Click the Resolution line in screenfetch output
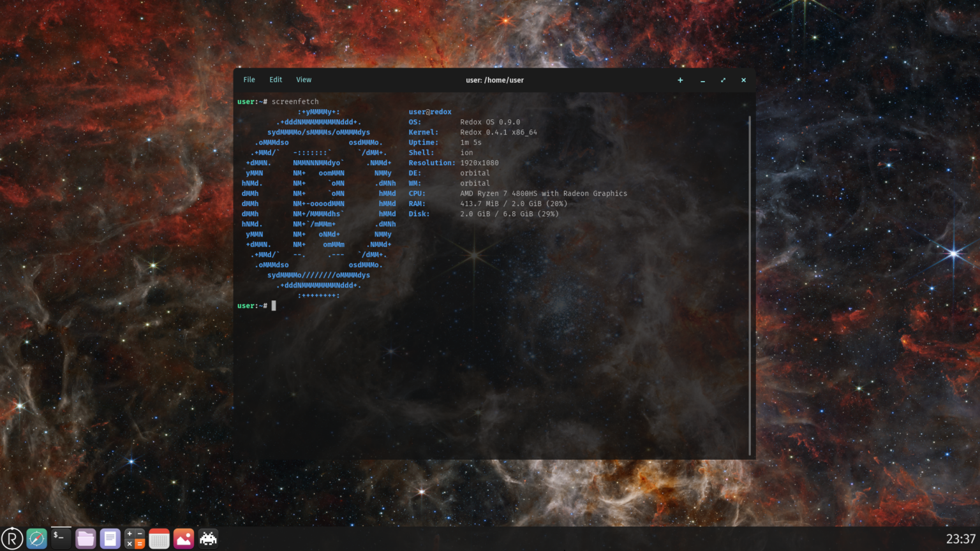980x551 pixels. pyautogui.click(x=453, y=163)
